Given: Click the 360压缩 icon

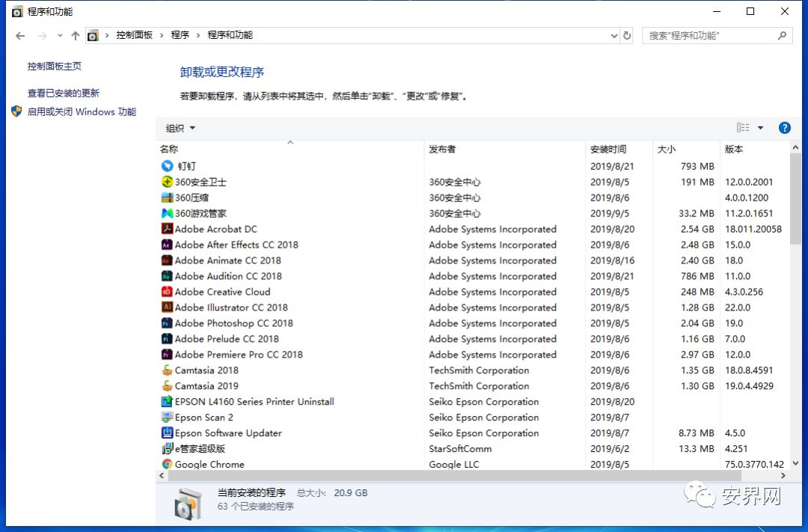Looking at the screenshot, I should click(x=167, y=198).
